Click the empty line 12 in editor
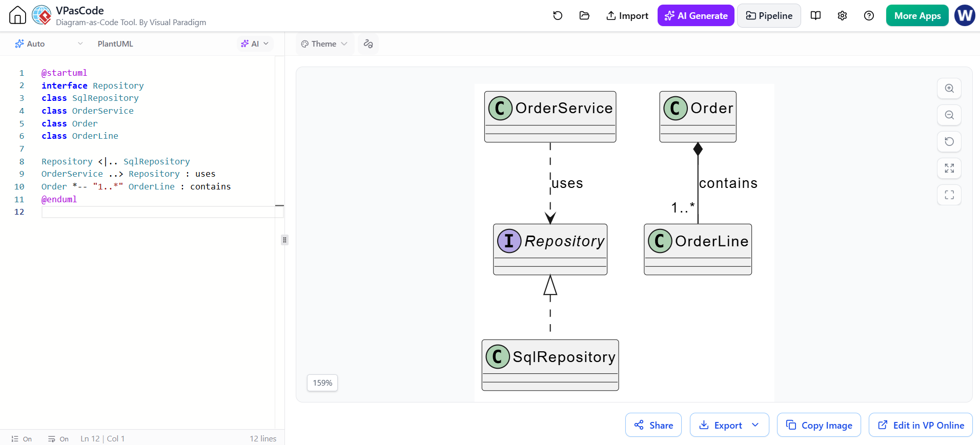The image size is (980, 445). coord(162,212)
